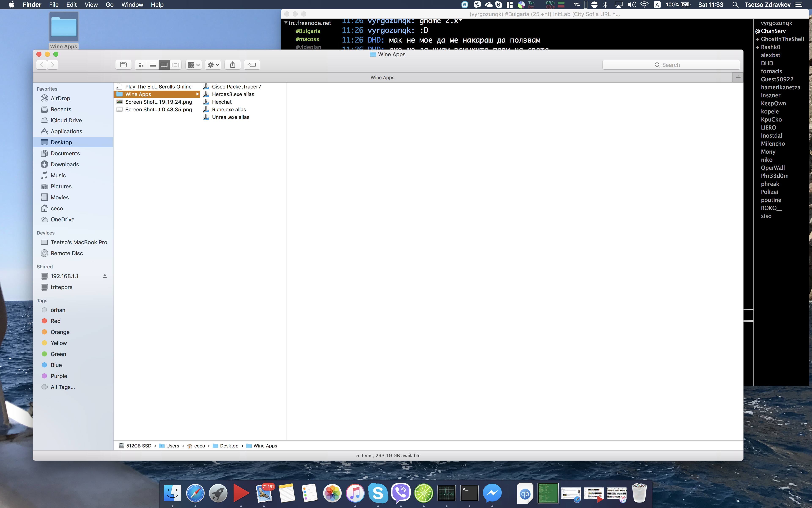The height and width of the screenshot is (508, 812).
Task: Click the Finder Search field
Action: pyautogui.click(x=671, y=65)
